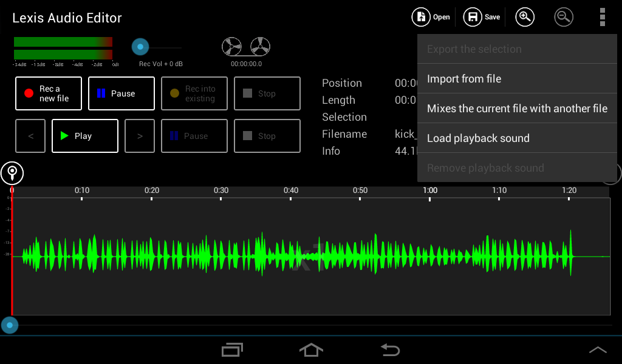The width and height of the screenshot is (622, 364).
Task: Skip forward with the > button
Action: pos(140,136)
